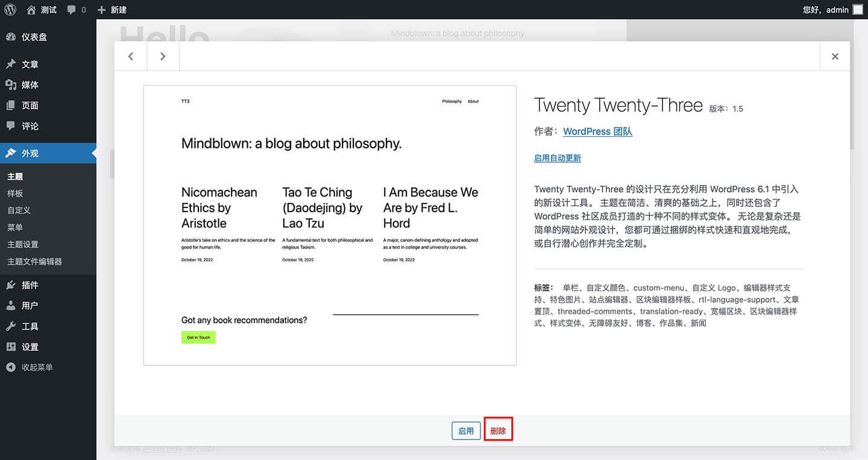The height and width of the screenshot is (460, 868).
Task: Open the 仪表盘 dashboard menu
Action: (x=48, y=37)
